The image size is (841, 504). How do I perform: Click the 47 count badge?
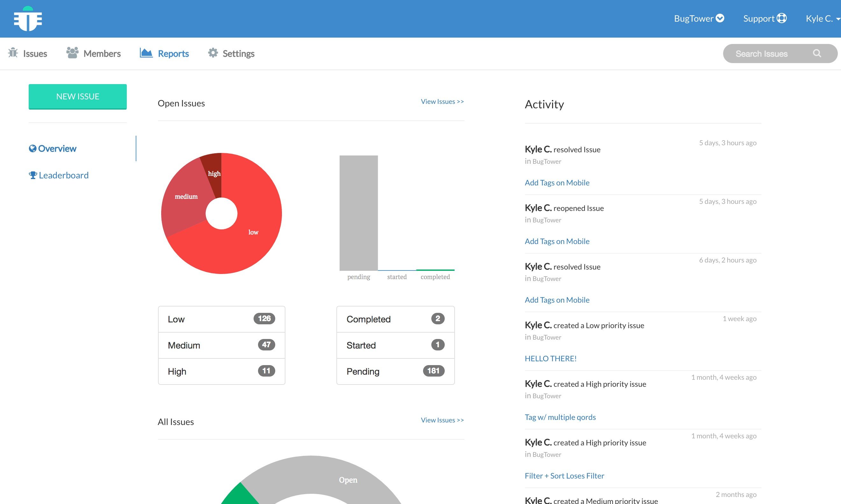pos(267,345)
